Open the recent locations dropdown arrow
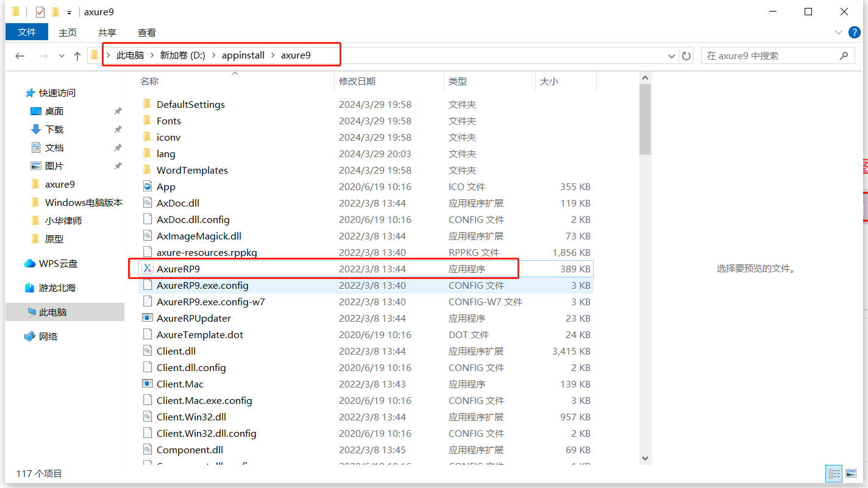Screen dimensions: 868x488 62,56
